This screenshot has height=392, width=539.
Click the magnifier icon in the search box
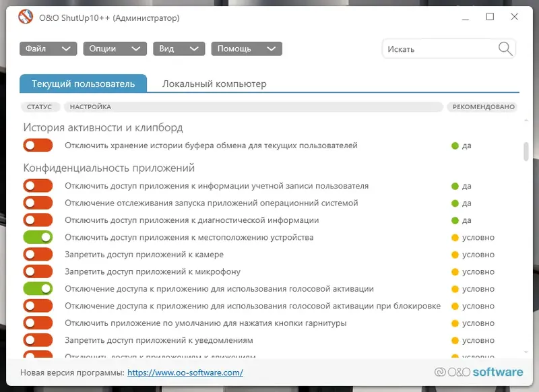click(x=504, y=48)
